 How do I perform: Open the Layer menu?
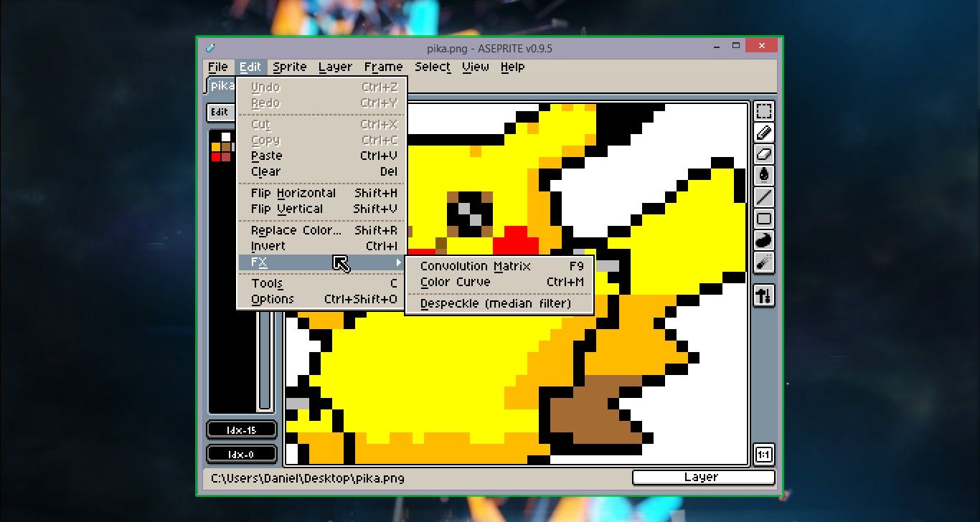coord(335,67)
